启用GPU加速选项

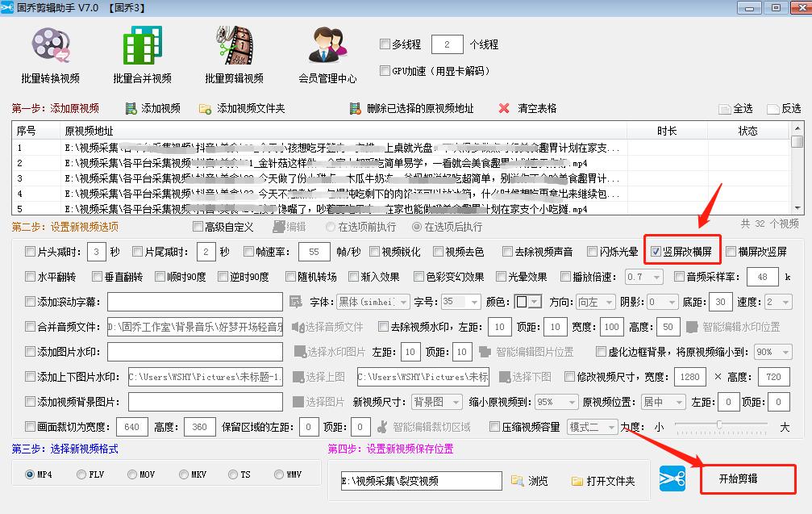tap(385, 71)
